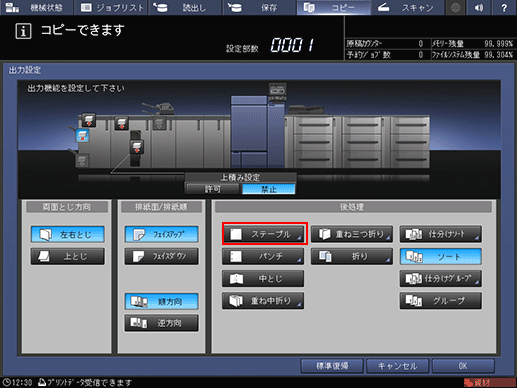517x388 pixels.
Task: Select the greyed bottom-left tray icon
Action: (x=82, y=161)
